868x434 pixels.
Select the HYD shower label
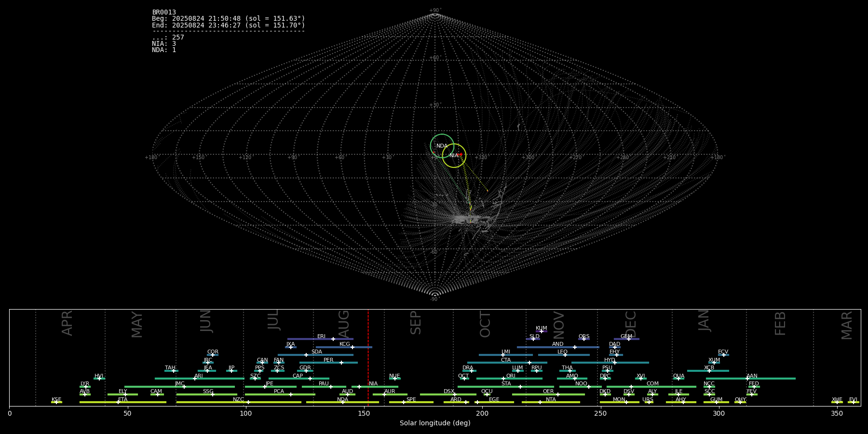[610, 360]
